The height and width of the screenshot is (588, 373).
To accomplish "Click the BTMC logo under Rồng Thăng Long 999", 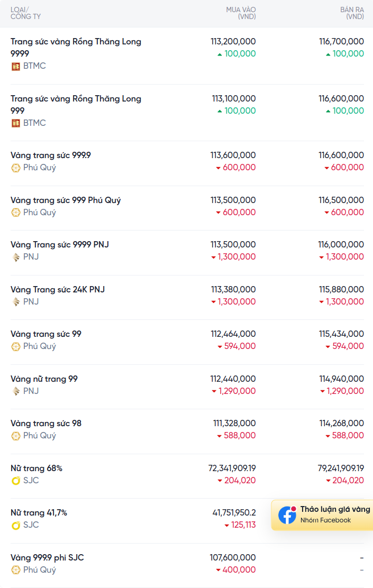I will click(16, 123).
